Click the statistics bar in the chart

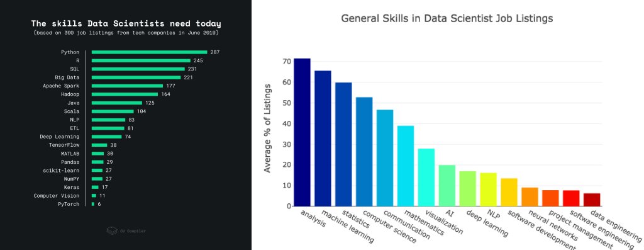tap(343, 144)
